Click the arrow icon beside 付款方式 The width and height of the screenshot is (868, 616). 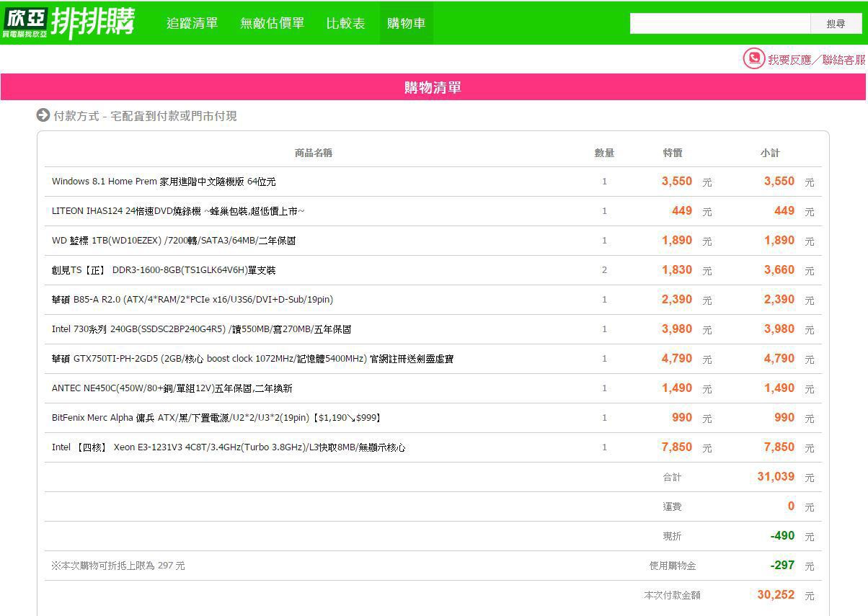point(43,115)
